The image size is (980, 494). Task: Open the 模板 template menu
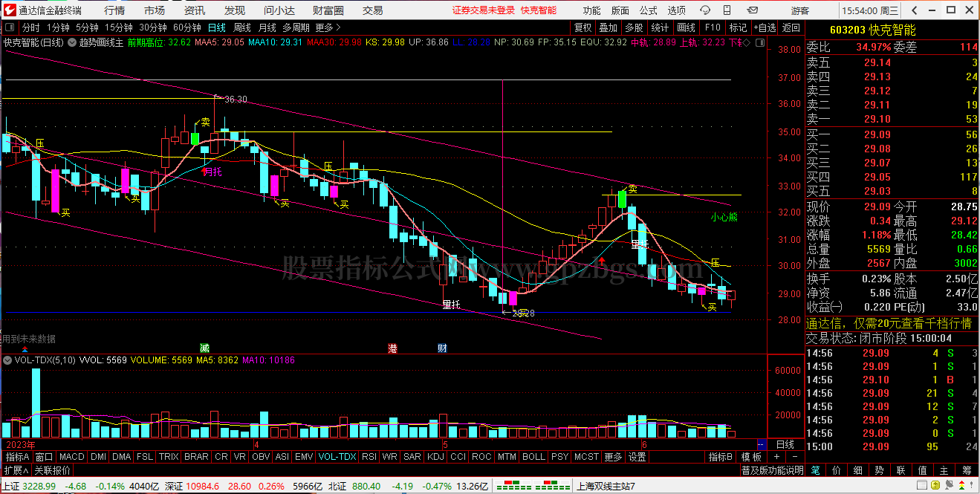click(752, 457)
